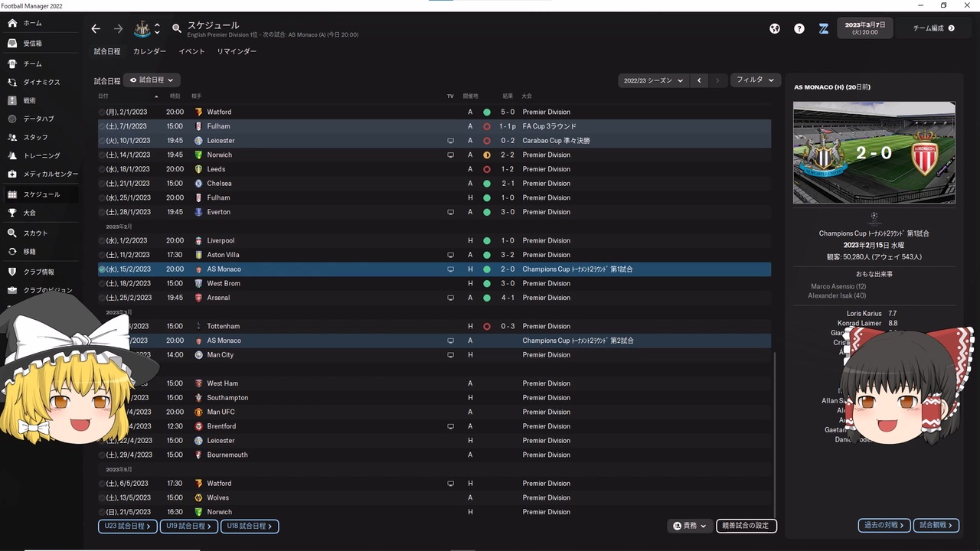This screenshot has height=551, width=980.
Task: Toggle reminder circle for Chelsea 21/1/2023
Action: (x=103, y=184)
